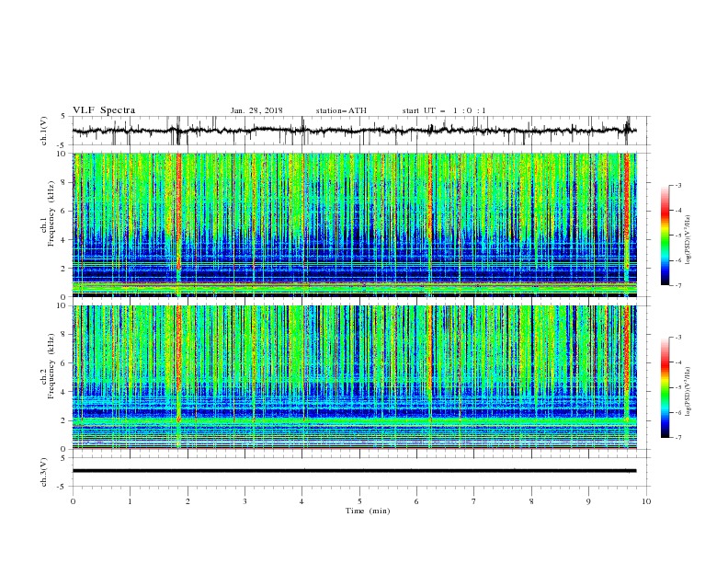Click the ch.2 color bar "log(PSD)(V²/Hz)" label

click(688, 392)
